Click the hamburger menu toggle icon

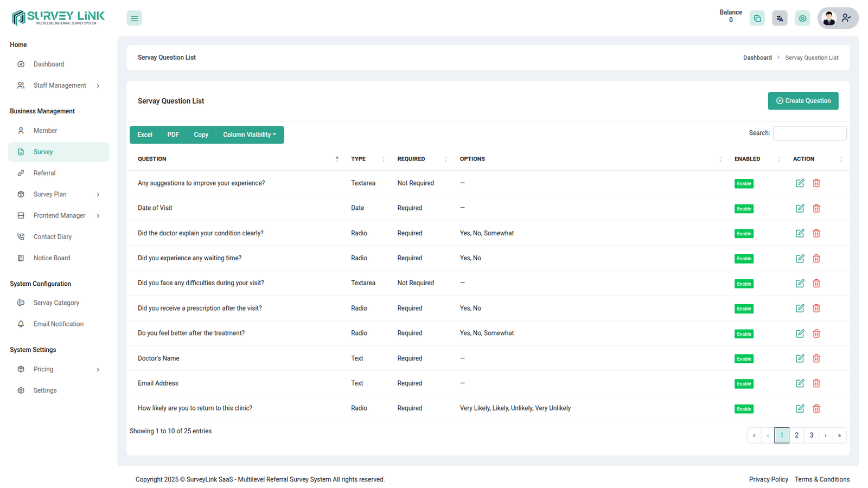pos(134,18)
